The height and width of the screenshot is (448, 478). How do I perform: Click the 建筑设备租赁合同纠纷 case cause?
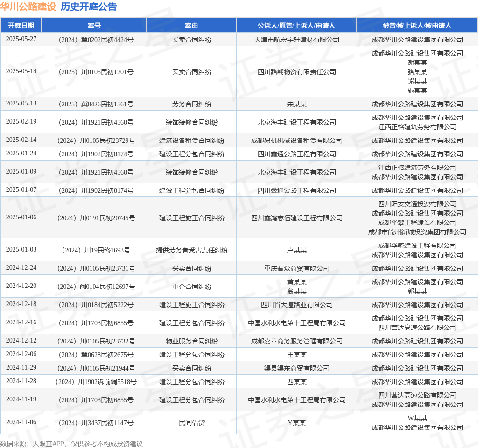pyautogui.click(x=191, y=140)
